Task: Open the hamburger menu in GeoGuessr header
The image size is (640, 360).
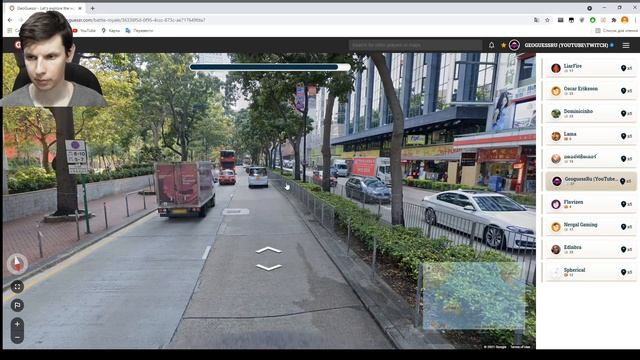Action: [x=626, y=45]
